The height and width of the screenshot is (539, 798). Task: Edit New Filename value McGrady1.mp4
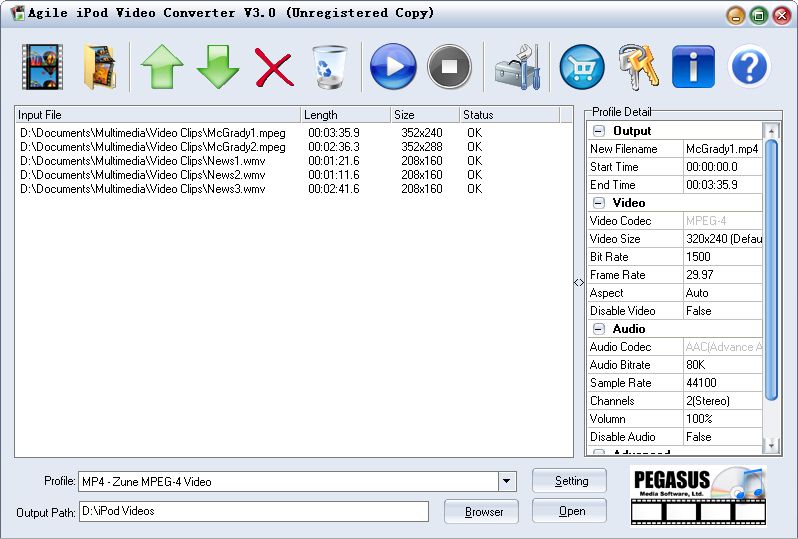[723, 149]
